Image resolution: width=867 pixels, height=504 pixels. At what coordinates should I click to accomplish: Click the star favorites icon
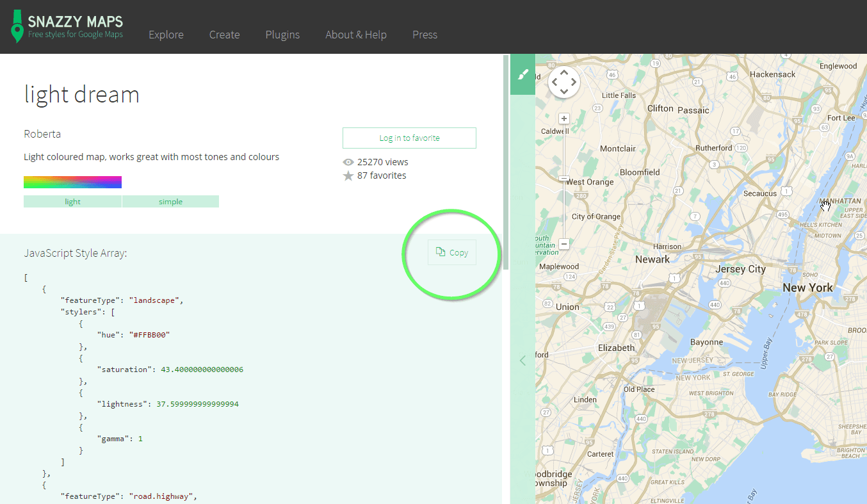pos(348,175)
